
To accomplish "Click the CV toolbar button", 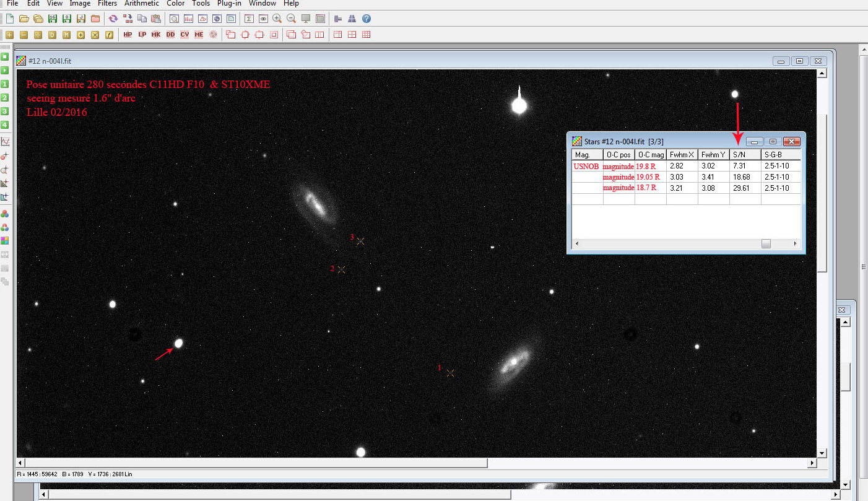I will (x=184, y=35).
